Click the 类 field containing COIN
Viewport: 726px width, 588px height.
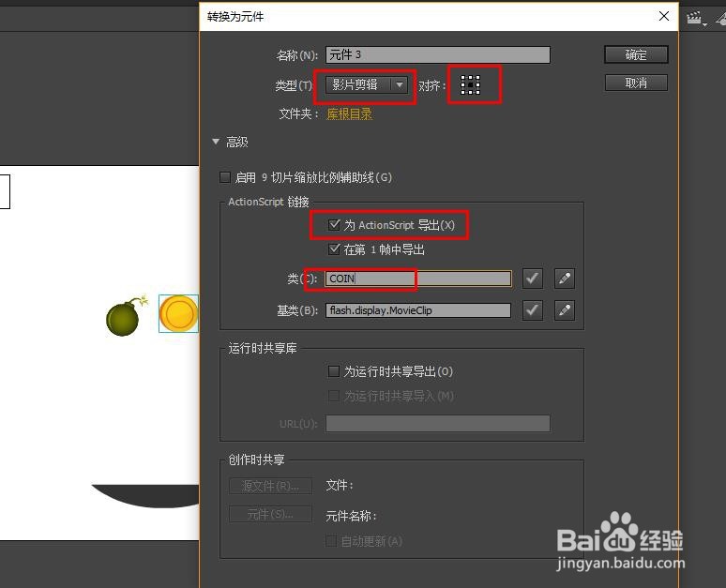418,279
